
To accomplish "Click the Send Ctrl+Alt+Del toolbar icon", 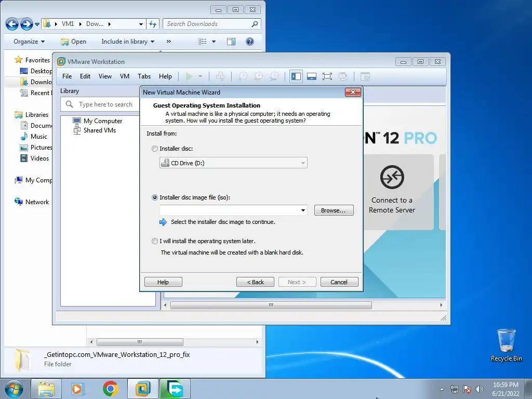I will coord(220,76).
